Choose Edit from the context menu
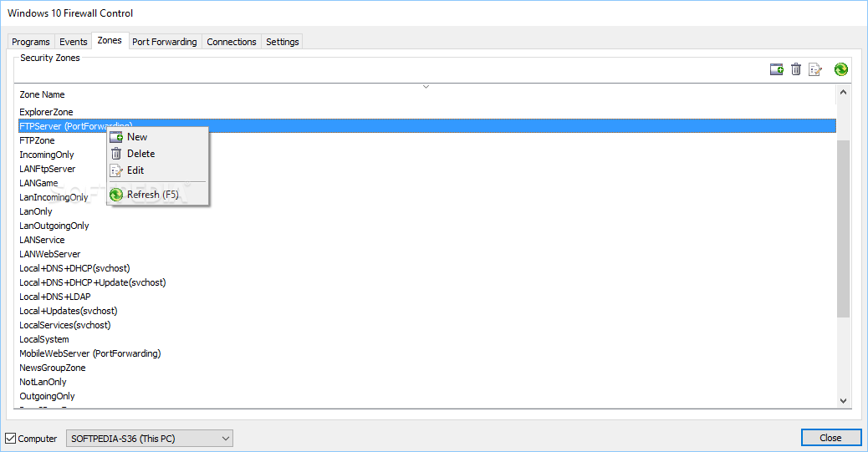Viewport: 868px width, 452px height. click(x=158, y=170)
